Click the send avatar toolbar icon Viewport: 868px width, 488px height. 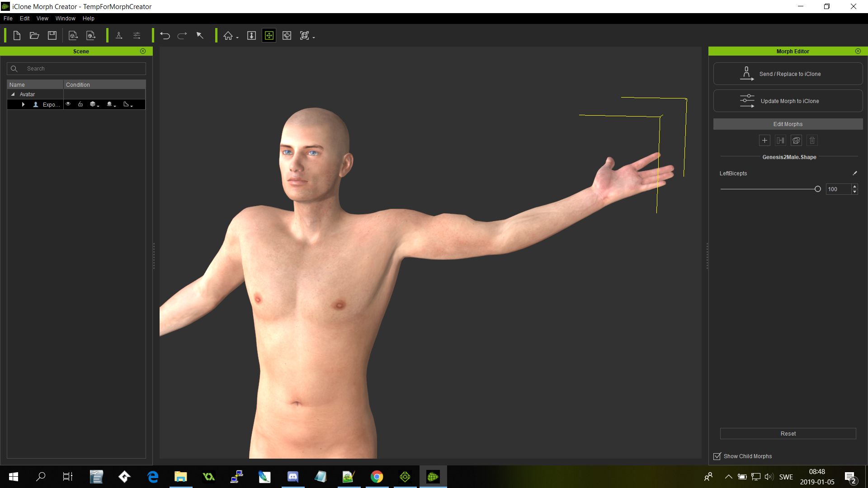pos(119,36)
